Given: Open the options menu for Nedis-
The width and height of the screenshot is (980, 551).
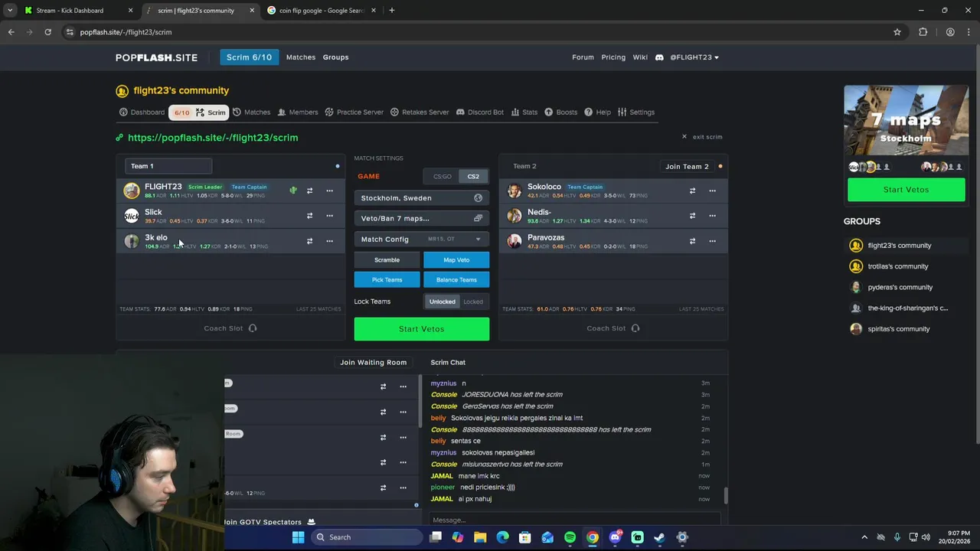Looking at the screenshot, I should tap(712, 216).
